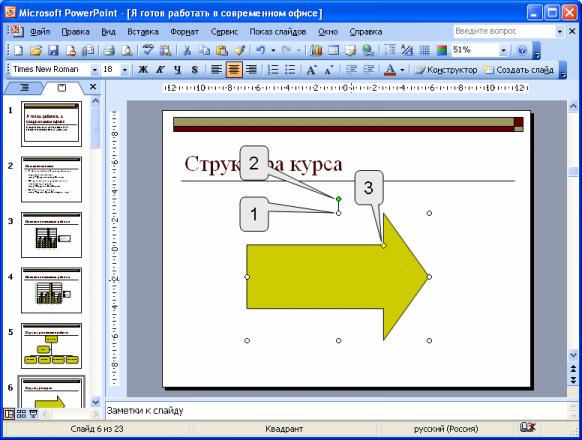The height and width of the screenshot is (440, 582).
Task: Click the Конструктор button
Action: coord(446,70)
